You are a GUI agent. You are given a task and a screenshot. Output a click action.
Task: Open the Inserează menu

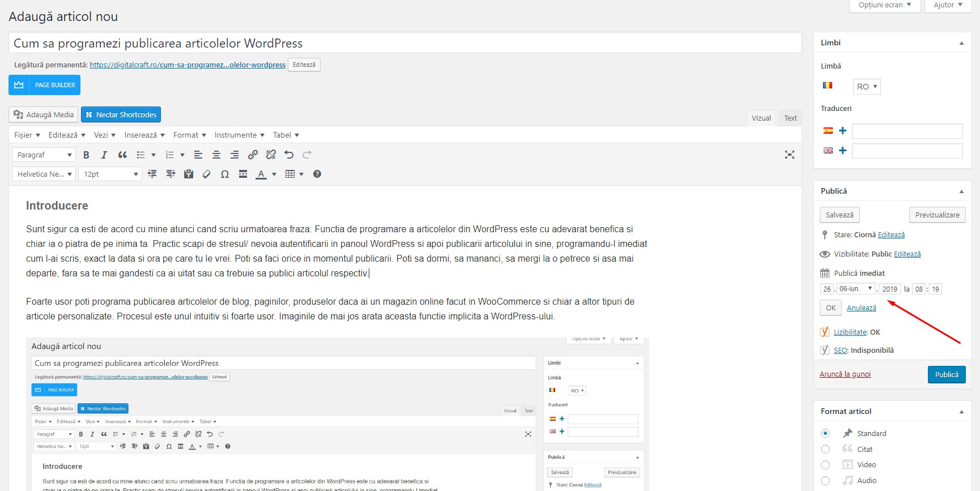pos(144,135)
